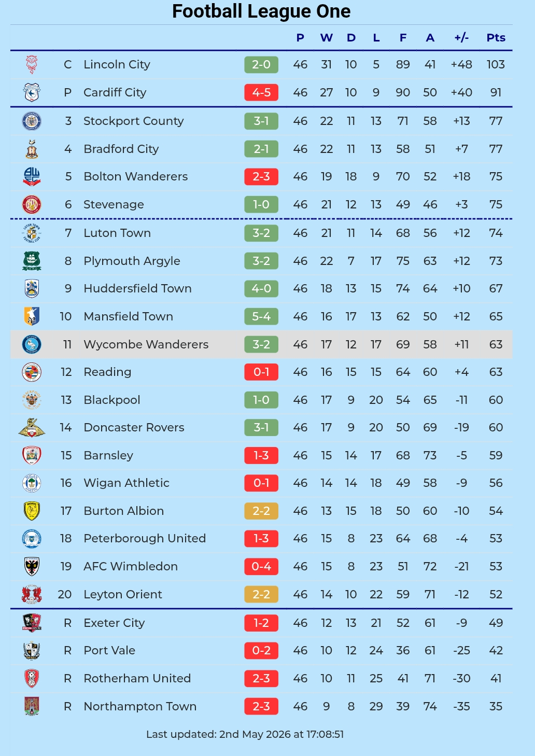Click the Cardiff City club crest
The image size is (535, 756).
click(x=32, y=92)
